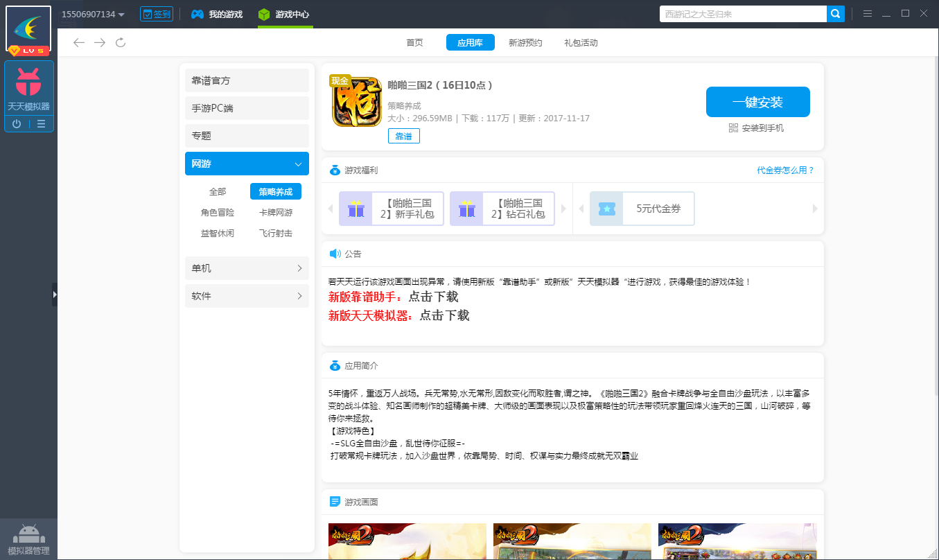Click right arrow of gift pack carousel

click(563, 209)
